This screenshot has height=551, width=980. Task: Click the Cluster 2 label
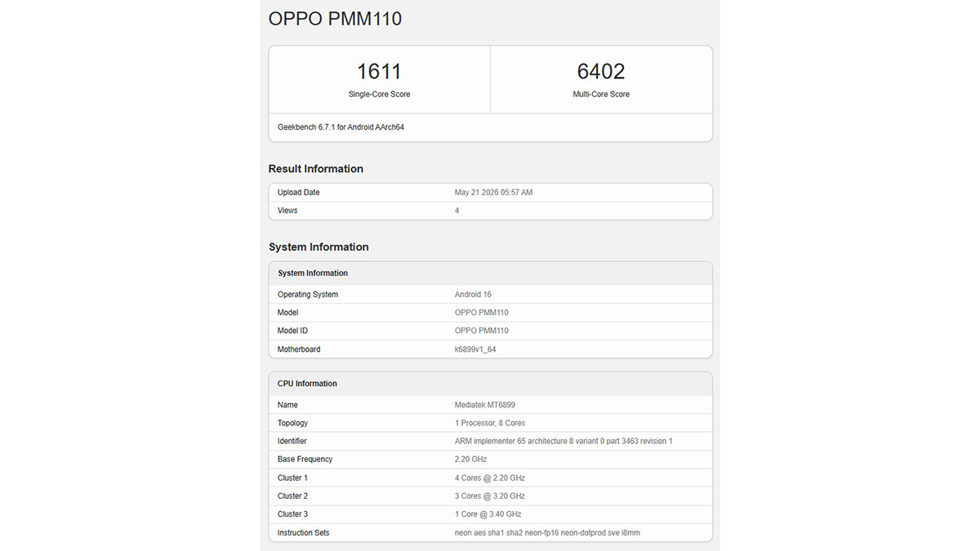click(x=293, y=495)
